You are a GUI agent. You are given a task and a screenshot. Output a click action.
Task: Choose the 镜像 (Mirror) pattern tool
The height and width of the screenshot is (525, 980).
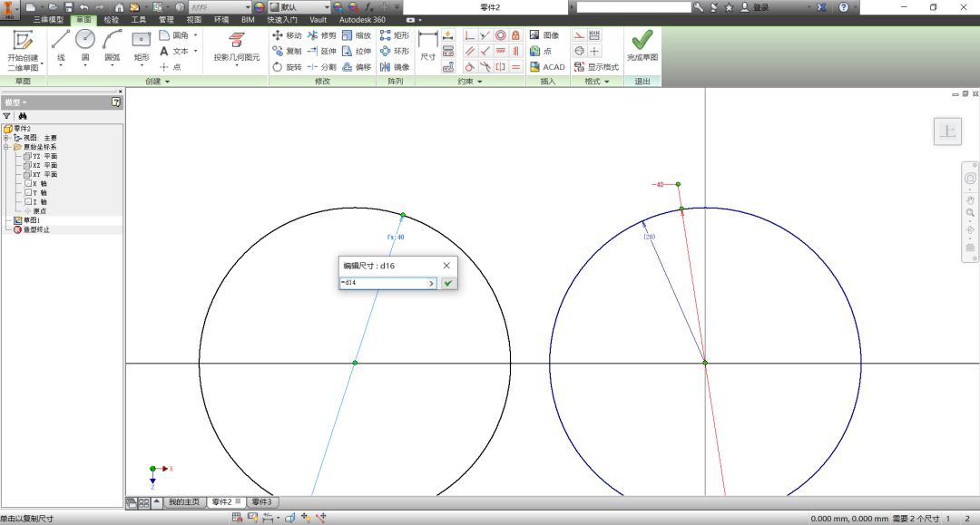pos(395,67)
